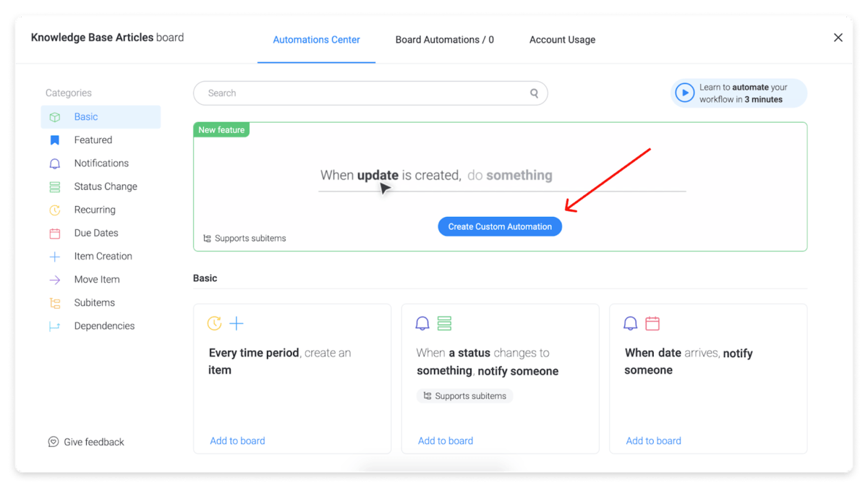Open the Account Usage tab
The width and height of the screenshot is (868, 488).
[x=562, y=40]
